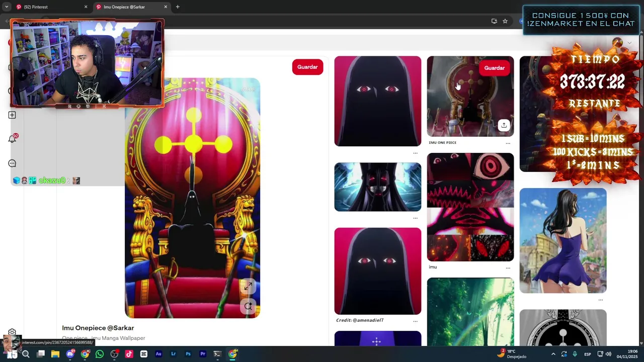Viewport: 644px width, 362px height.
Task: Click the visual search lens icon on the main pin
Action: 248,306
